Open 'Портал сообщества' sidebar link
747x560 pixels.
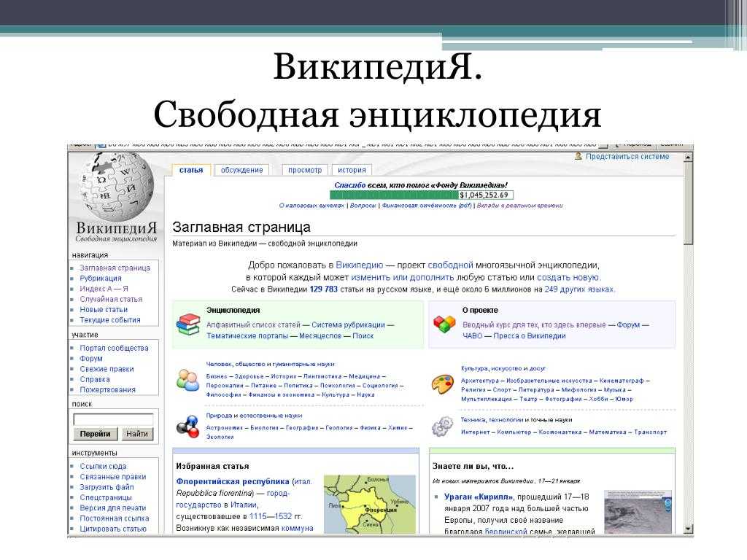click(x=114, y=348)
